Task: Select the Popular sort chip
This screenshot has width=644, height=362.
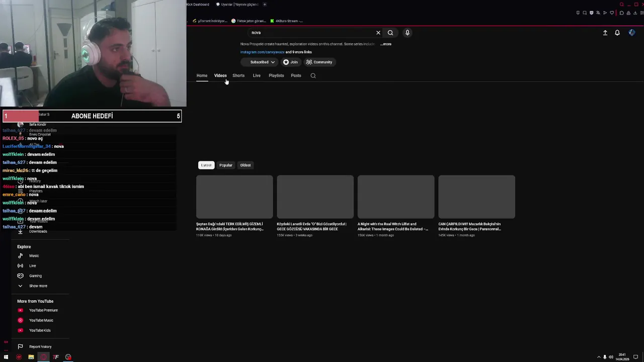Action: coord(226,165)
